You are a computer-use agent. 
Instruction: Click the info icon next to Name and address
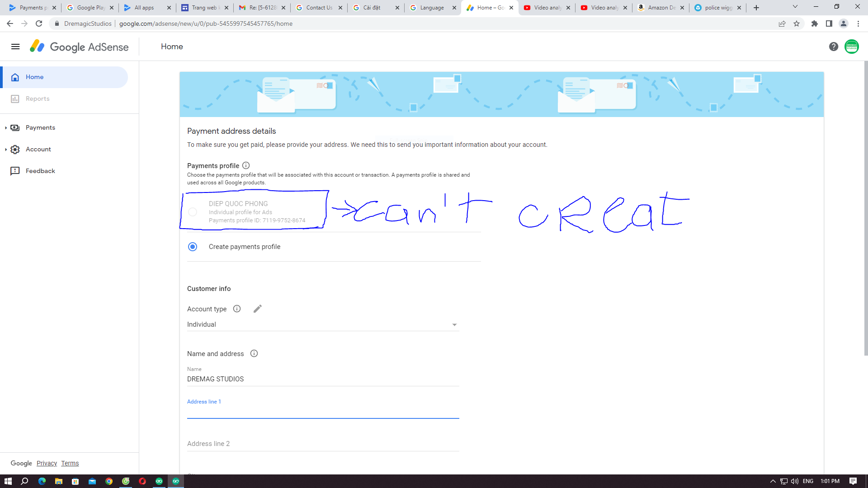(x=254, y=353)
